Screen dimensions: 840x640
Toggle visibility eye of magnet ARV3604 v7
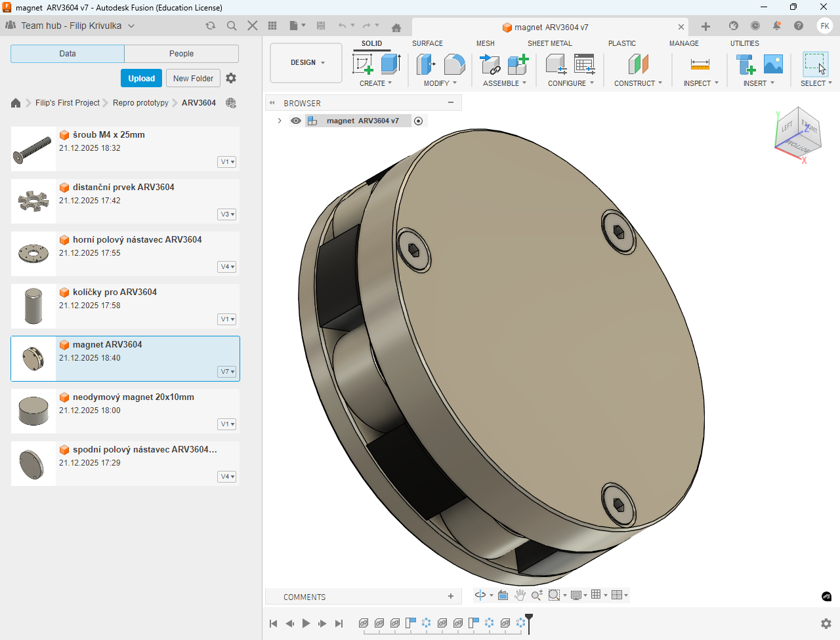pos(296,121)
